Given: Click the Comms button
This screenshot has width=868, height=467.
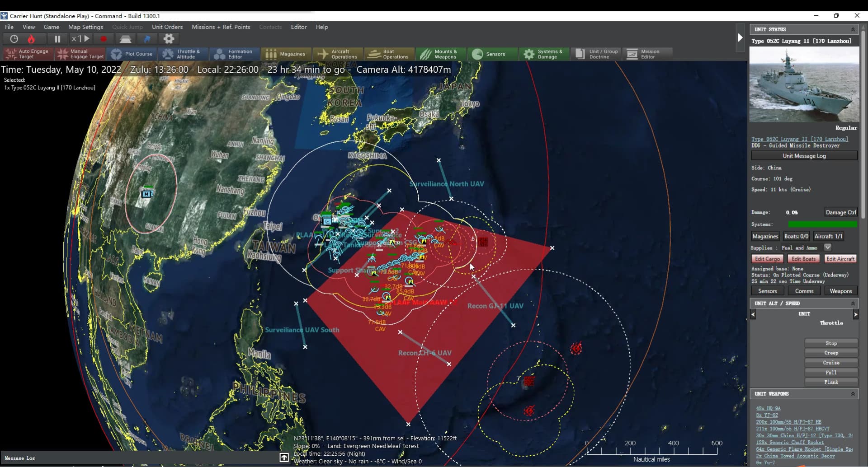Looking at the screenshot, I should pyautogui.click(x=804, y=291).
